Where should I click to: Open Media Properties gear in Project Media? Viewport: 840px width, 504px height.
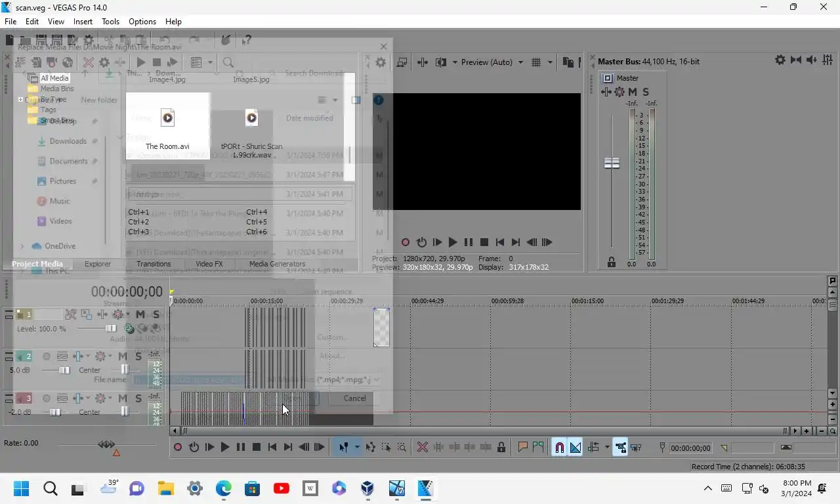[104, 62]
